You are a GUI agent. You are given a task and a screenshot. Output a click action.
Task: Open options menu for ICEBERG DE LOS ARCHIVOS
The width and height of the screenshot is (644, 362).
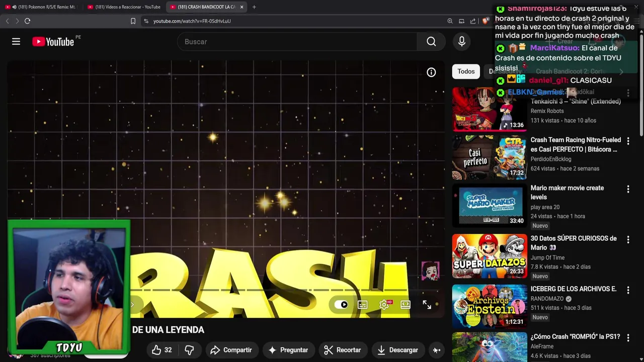click(x=628, y=290)
